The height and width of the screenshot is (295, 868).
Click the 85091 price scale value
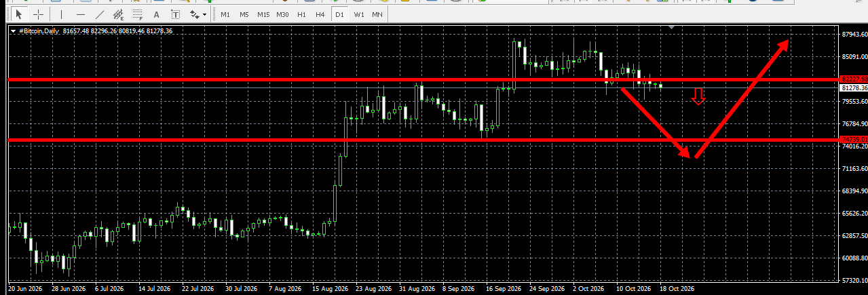click(854, 57)
